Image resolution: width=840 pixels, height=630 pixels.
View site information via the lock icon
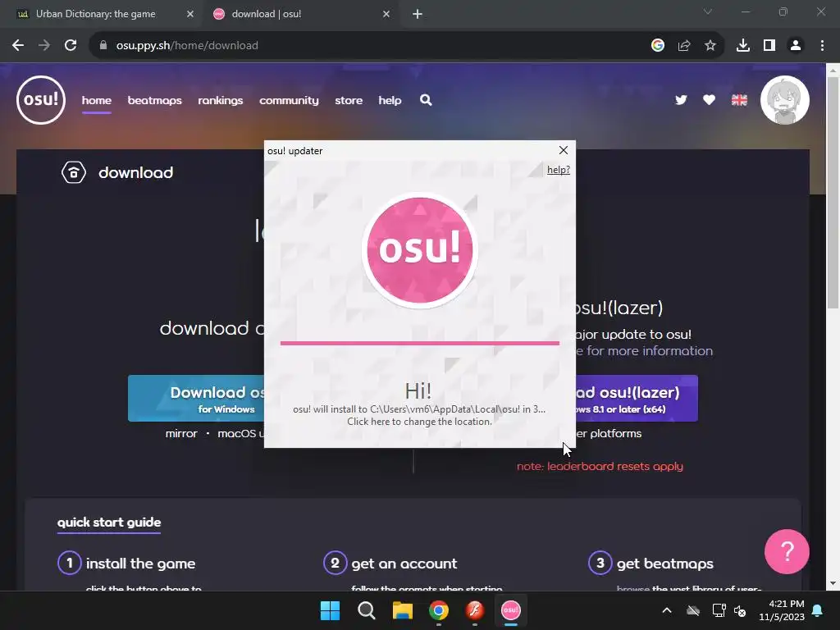[103, 46]
